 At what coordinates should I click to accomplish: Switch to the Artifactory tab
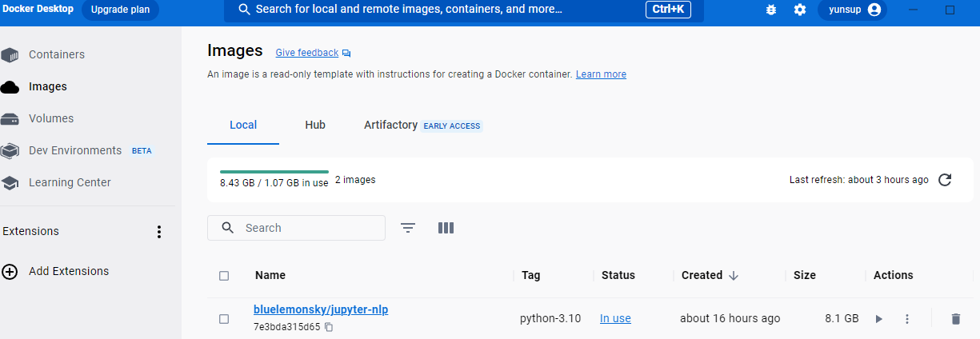coord(390,126)
